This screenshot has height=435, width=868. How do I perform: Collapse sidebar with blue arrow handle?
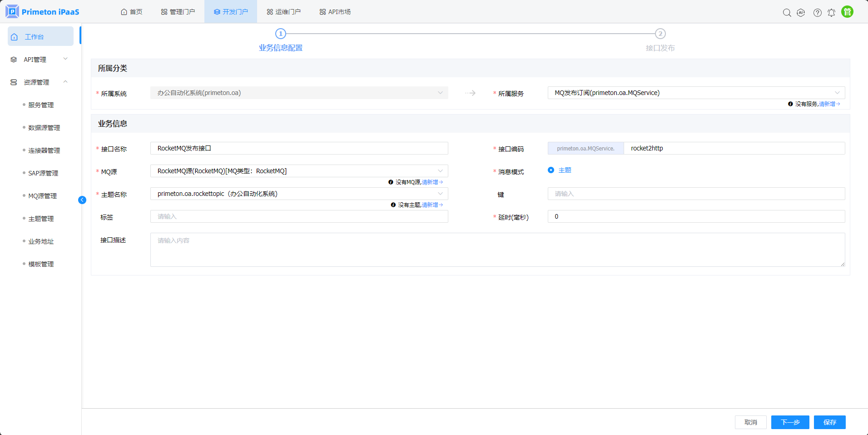[x=82, y=200]
